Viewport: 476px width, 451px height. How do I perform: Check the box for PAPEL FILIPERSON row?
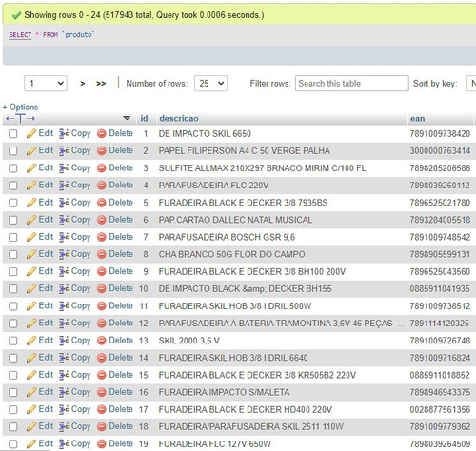coord(13,151)
